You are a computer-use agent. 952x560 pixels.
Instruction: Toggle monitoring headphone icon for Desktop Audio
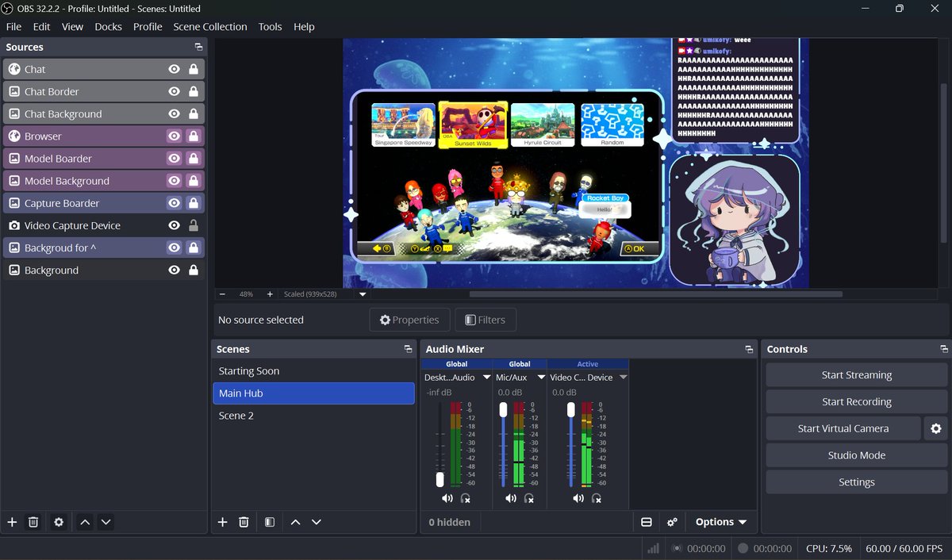(x=466, y=498)
